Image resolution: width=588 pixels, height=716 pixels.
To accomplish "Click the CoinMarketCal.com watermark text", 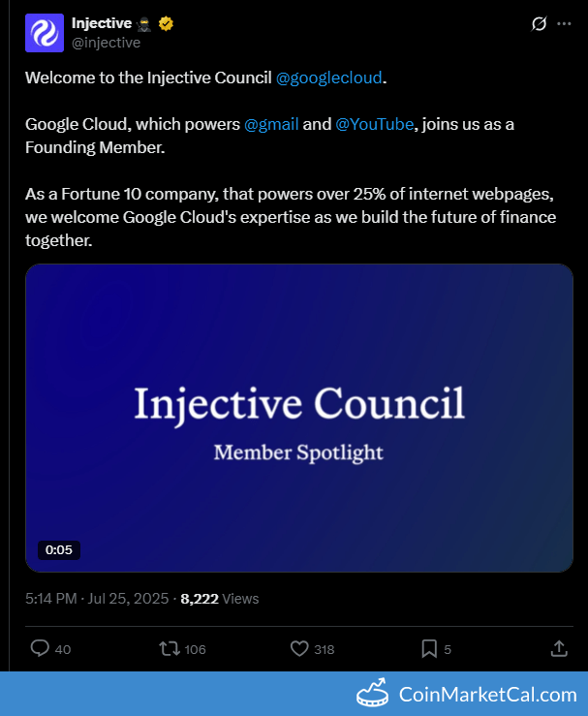I will [487, 695].
